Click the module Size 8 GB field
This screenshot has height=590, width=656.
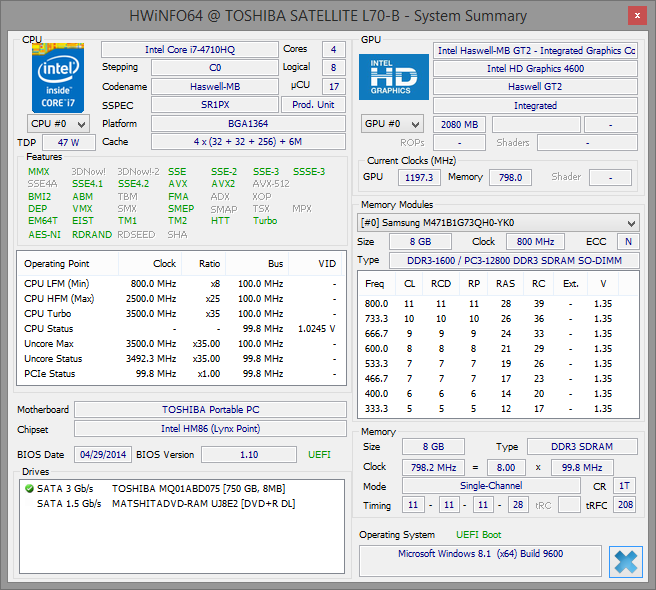[x=420, y=242]
